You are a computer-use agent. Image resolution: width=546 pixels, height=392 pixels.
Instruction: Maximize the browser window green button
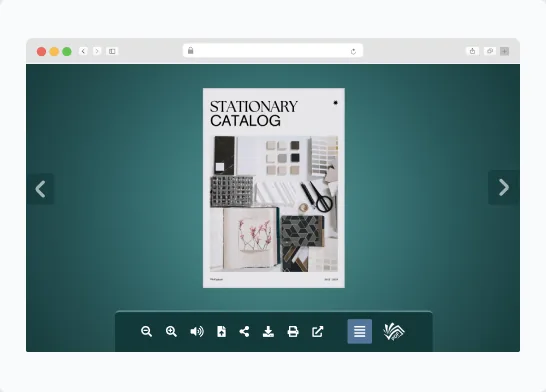[x=67, y=52]
